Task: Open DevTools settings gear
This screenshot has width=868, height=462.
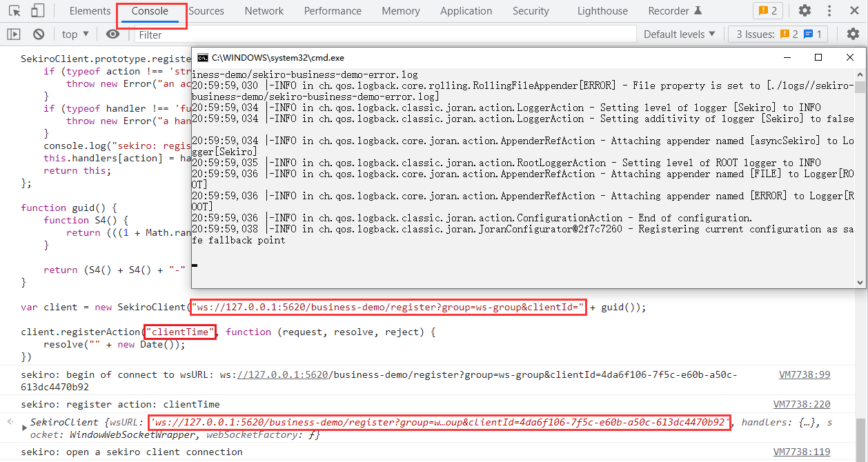Action: coord(805,11)
